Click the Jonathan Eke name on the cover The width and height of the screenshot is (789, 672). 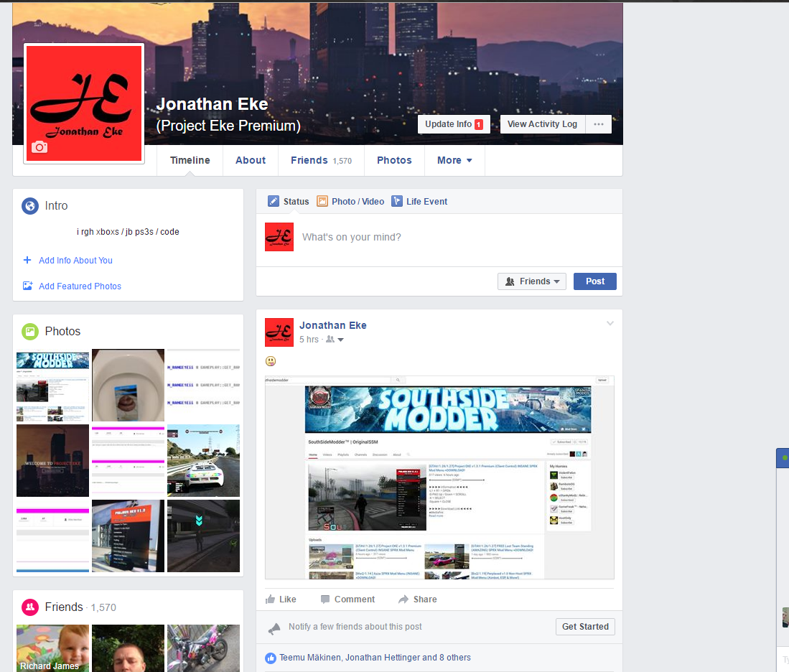[x=212, y=104]
